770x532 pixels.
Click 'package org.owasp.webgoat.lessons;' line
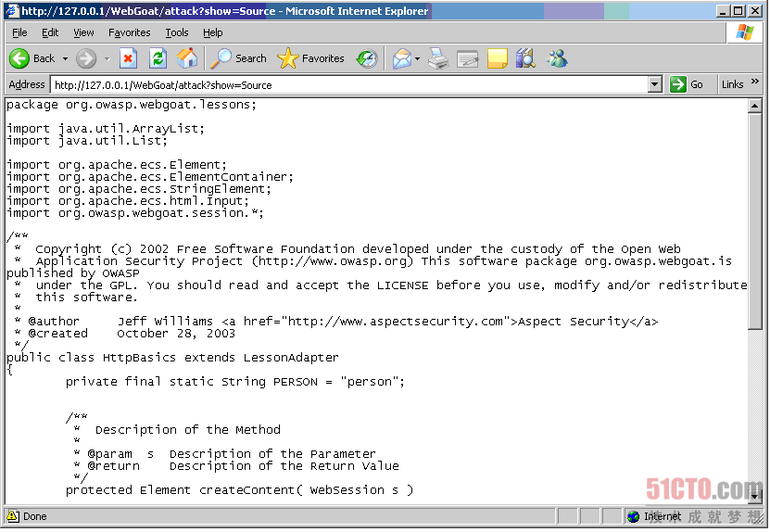132,105
